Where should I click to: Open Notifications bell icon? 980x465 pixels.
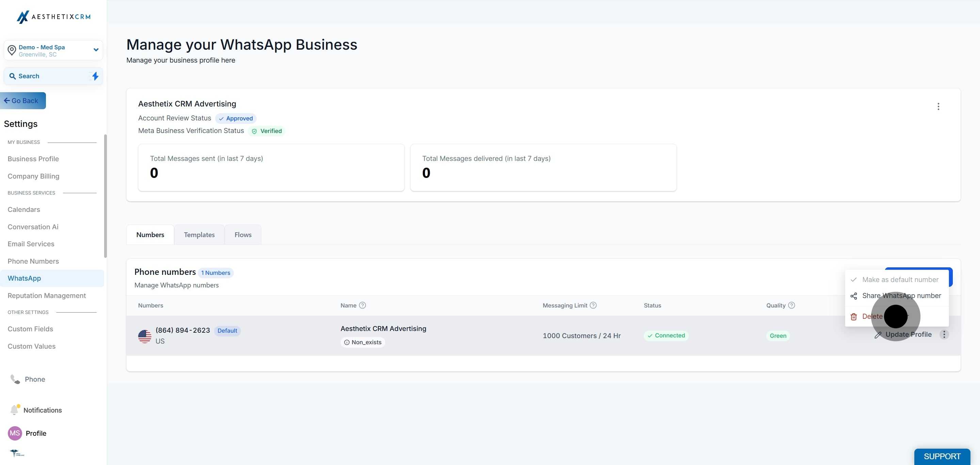click(14, 410)
